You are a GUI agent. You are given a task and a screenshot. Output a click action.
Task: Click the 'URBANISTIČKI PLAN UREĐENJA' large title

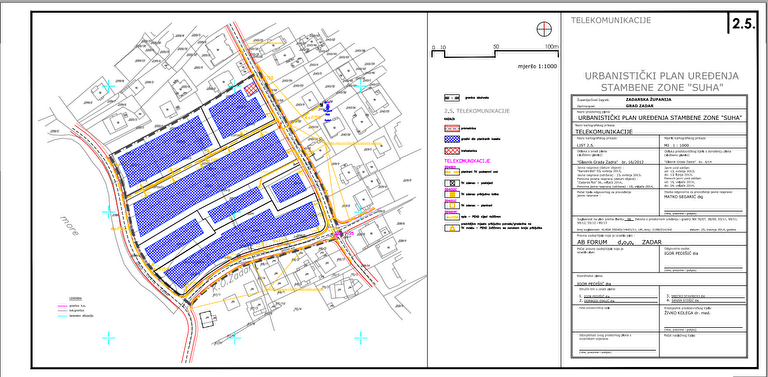(662, 76)
